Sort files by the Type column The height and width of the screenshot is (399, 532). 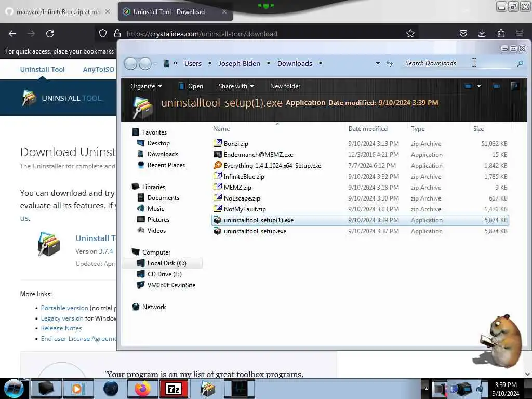418,129
